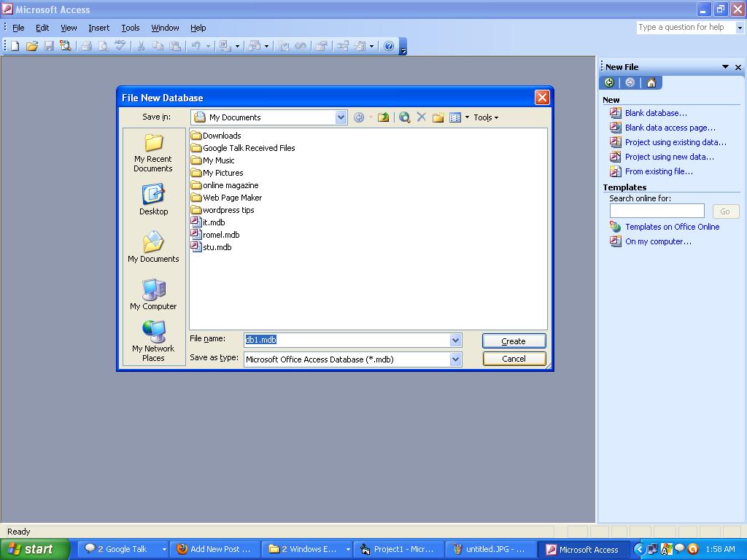747x560 pixels.
Task: Click From existing file link
Action: [x=659, y=171]
